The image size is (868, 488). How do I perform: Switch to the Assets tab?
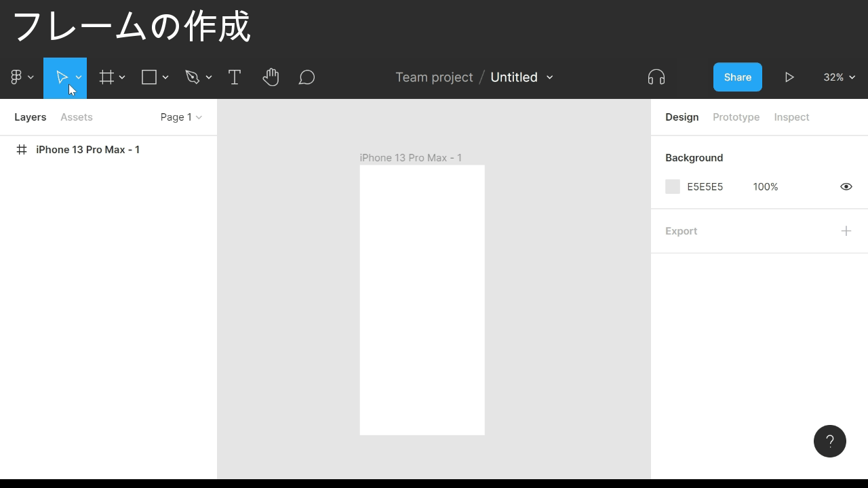click(x=77, y=117)
